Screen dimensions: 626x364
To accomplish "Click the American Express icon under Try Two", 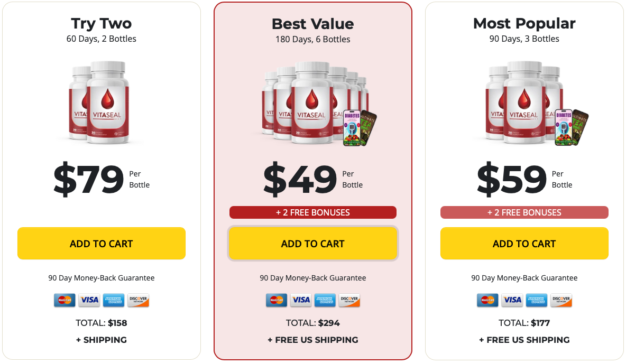I will tap(113, 300).
